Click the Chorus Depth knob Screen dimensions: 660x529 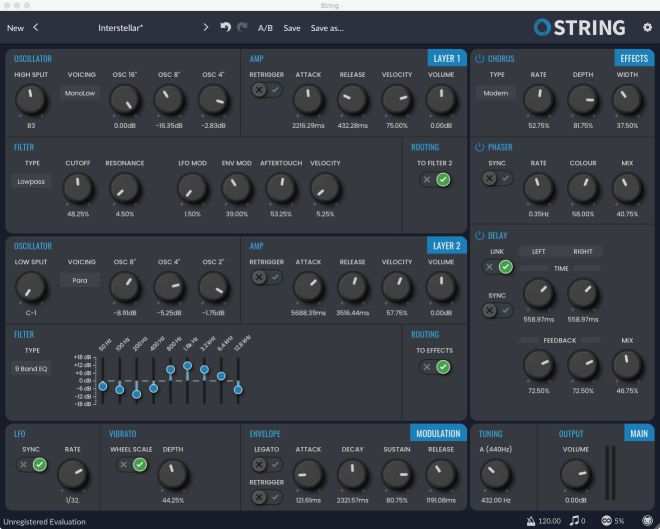coord(583,100)
